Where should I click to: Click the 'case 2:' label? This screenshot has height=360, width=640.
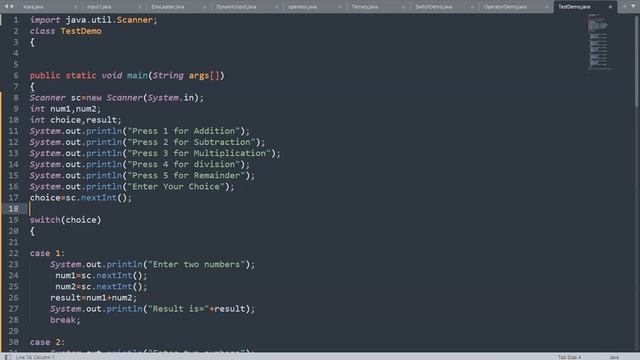(x=47, y=342)
